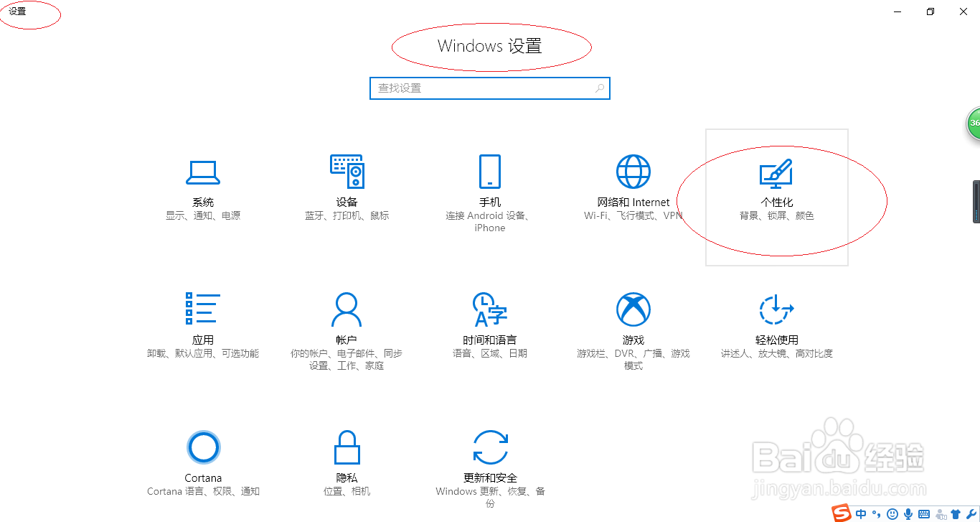Open the 更新和安全 settings
The height and width of the screenshot is (522, 980).
[x=490, y=470]
